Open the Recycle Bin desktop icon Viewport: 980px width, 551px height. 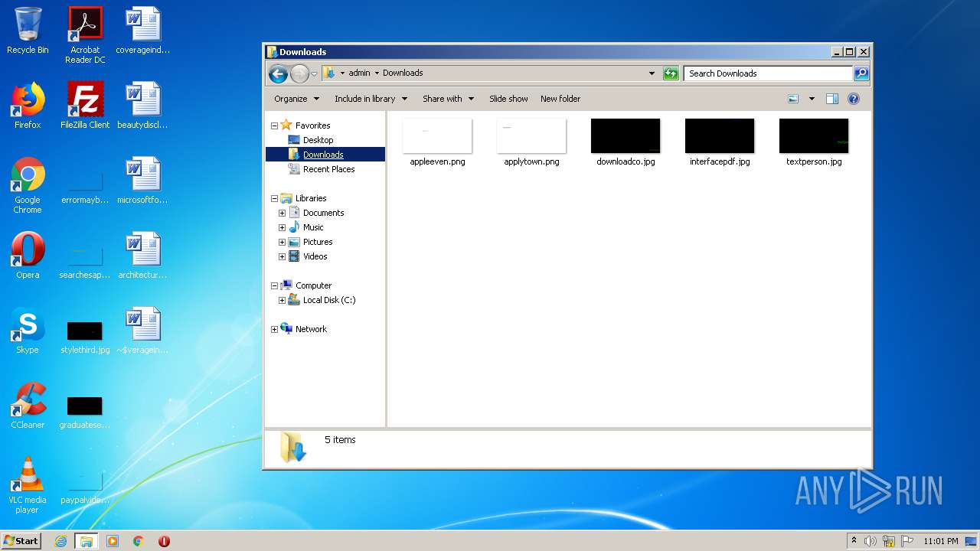tap(28, 31)
